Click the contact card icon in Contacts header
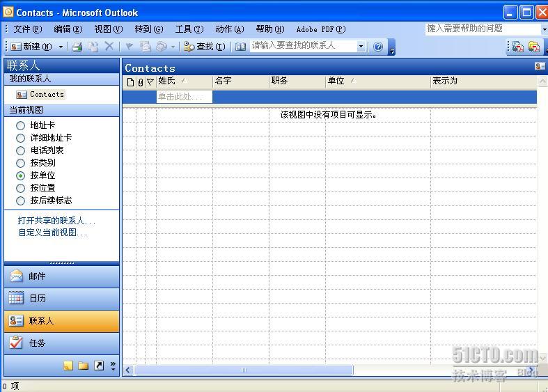Viewport: 548px width, 392px height. (540, 66)
